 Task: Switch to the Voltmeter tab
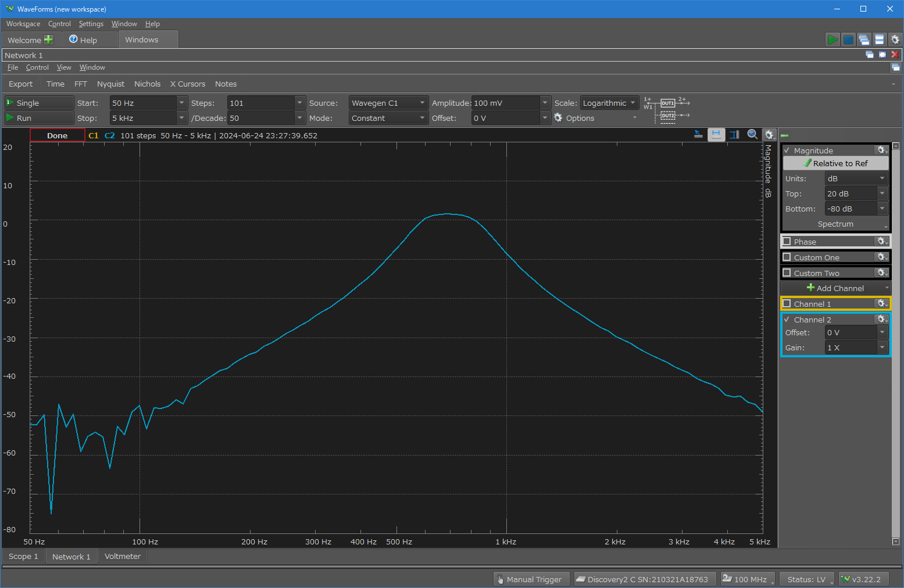tap(123, 556)
